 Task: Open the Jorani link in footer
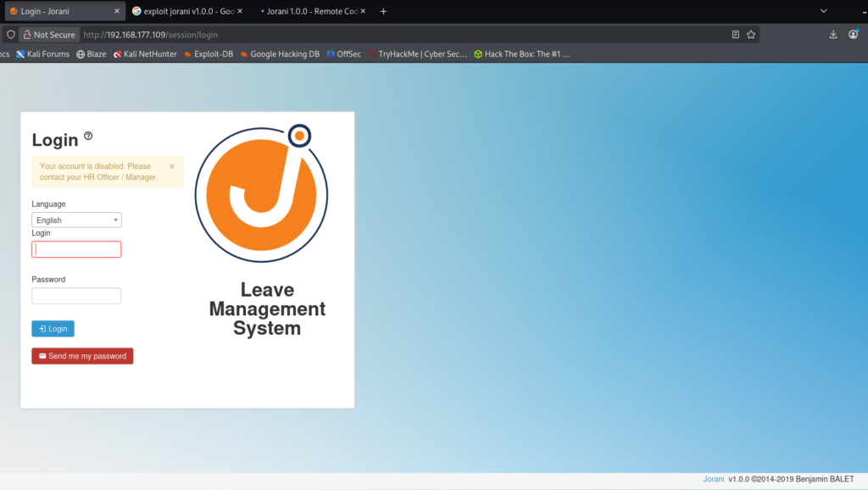point(713,480)
